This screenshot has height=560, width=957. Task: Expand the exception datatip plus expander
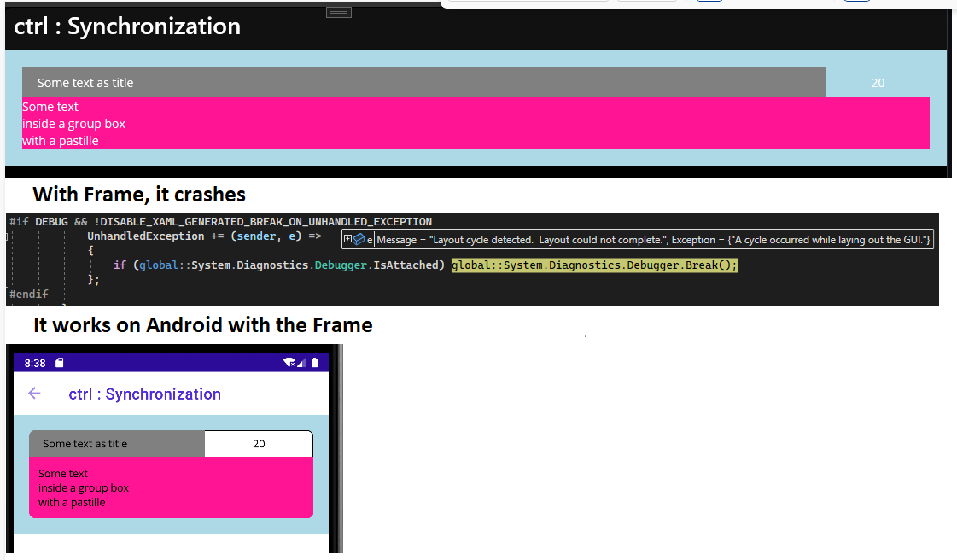[347, 239]
